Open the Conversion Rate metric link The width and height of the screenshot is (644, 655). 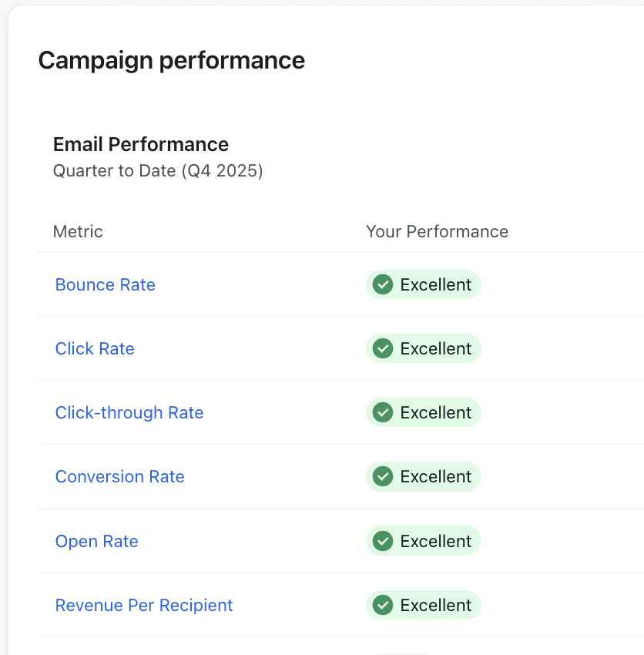tap(120, 477)
